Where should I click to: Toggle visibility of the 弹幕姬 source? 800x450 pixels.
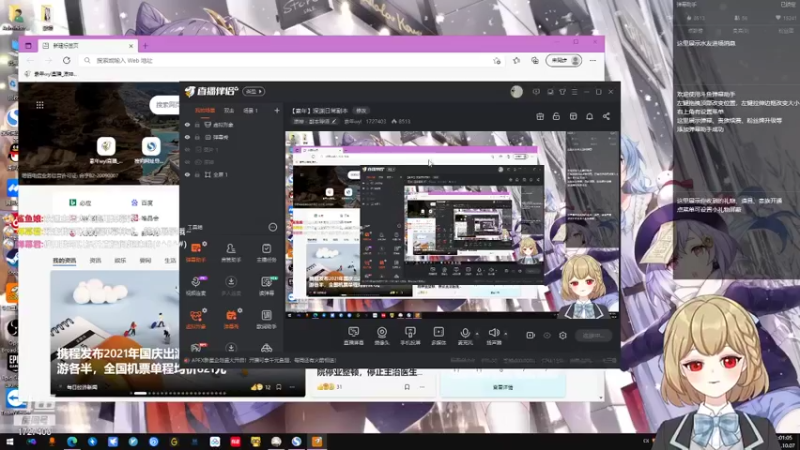tap(187, 137)
